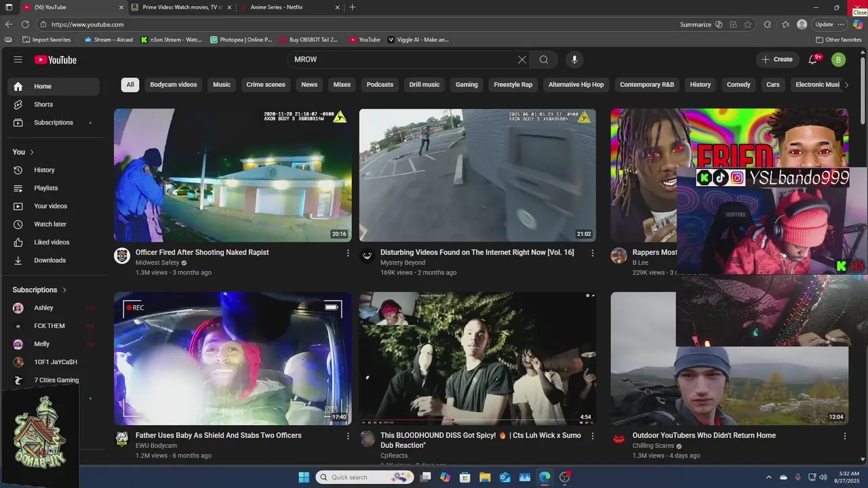Open the account avatar menu labeled B
Image resolution: width=868 pixels, height=488 pixels.
838,60
